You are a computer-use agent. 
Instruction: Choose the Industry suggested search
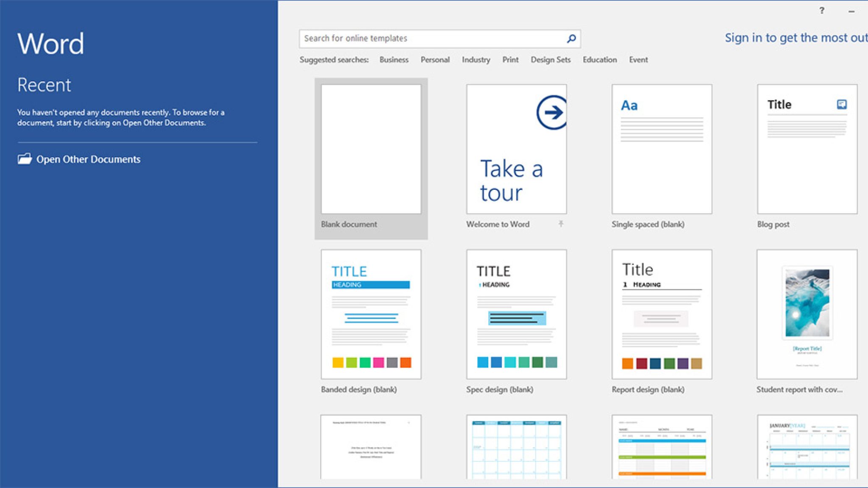point(476,60)
